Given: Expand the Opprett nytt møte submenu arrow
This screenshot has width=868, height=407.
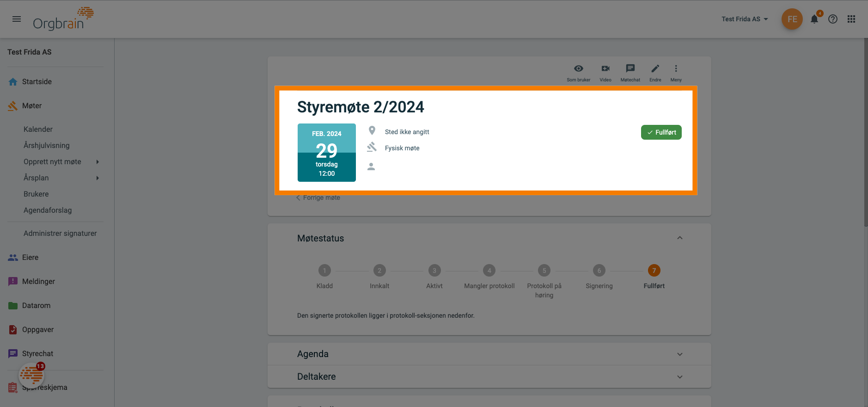Looking at the screenshot, I should (x=98, y=162).
